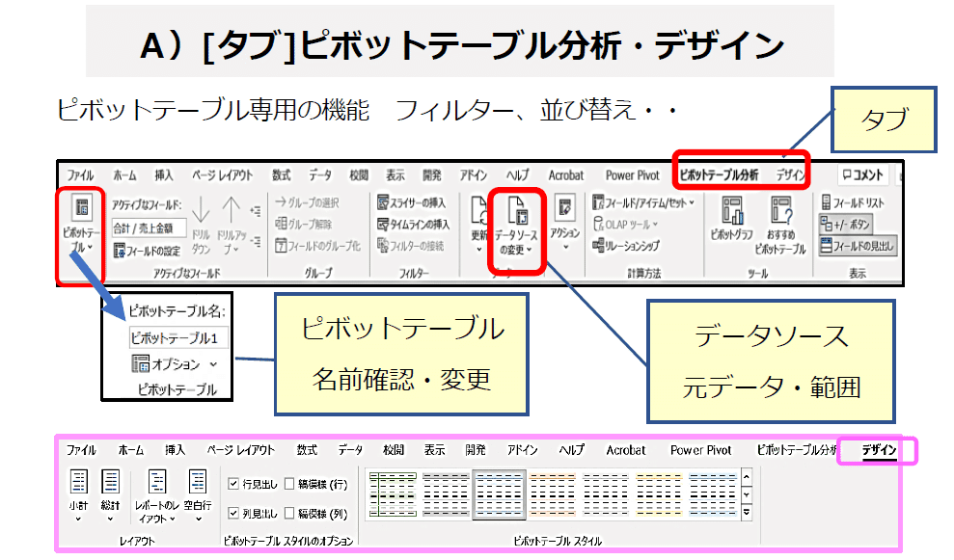Viewport: 954px width, 560px height.
Task: Check the 縞模様 (列) banded columns box
Action: click(x=289, y=513)
